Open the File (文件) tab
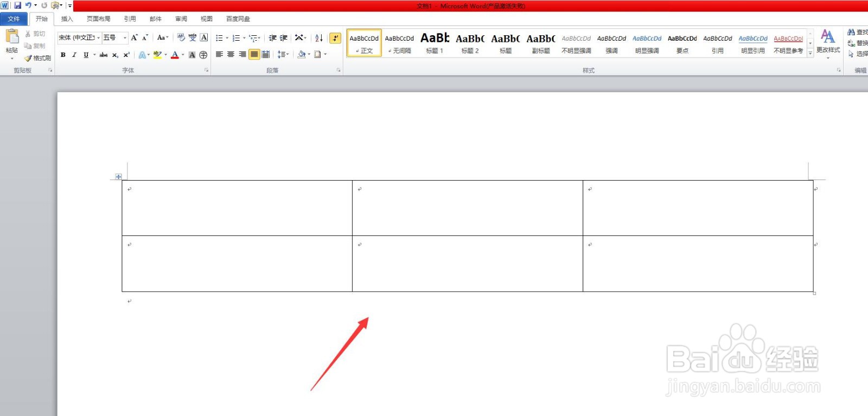Screen dimensions: 868x416 pyautogui.click(x=14, y=19)
